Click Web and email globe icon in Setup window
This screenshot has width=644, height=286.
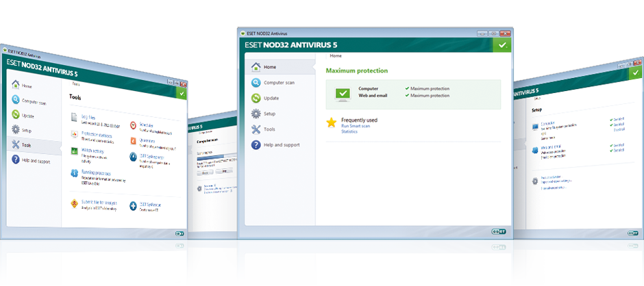pyautogui.click(x=535, y=150)
